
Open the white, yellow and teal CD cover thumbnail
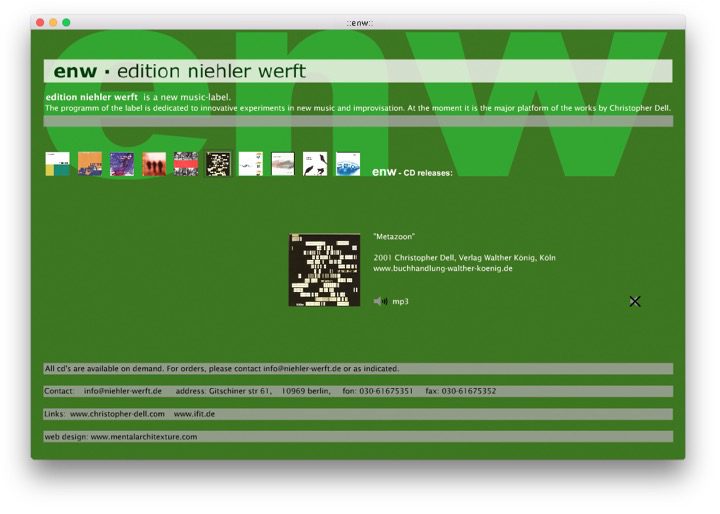58,164
